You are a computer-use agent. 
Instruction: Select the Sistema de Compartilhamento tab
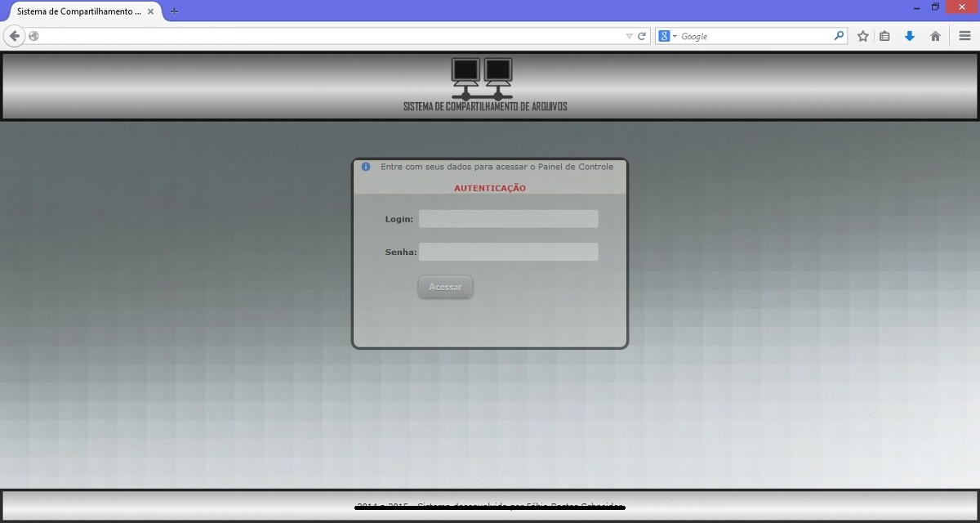pos(78,11)
